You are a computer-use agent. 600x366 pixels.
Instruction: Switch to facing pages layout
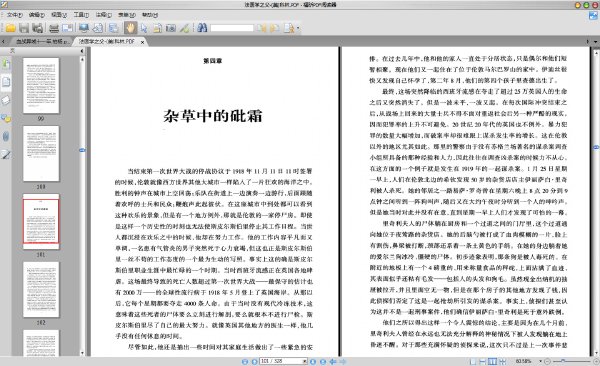tap(492, 361)
